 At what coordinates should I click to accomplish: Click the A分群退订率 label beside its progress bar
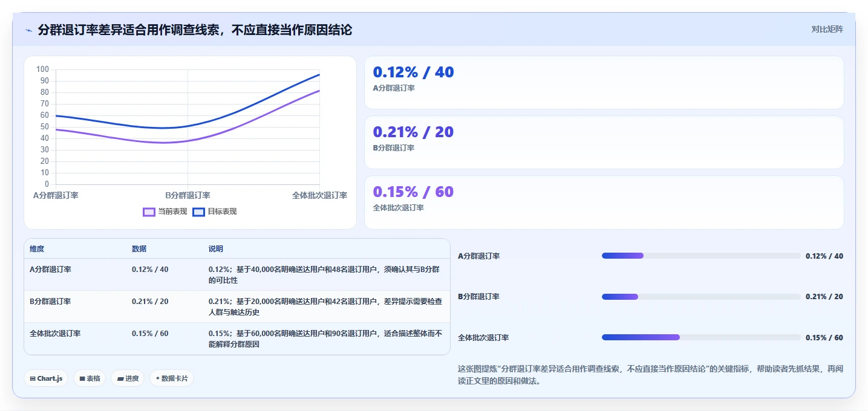(x=479, y=256)
